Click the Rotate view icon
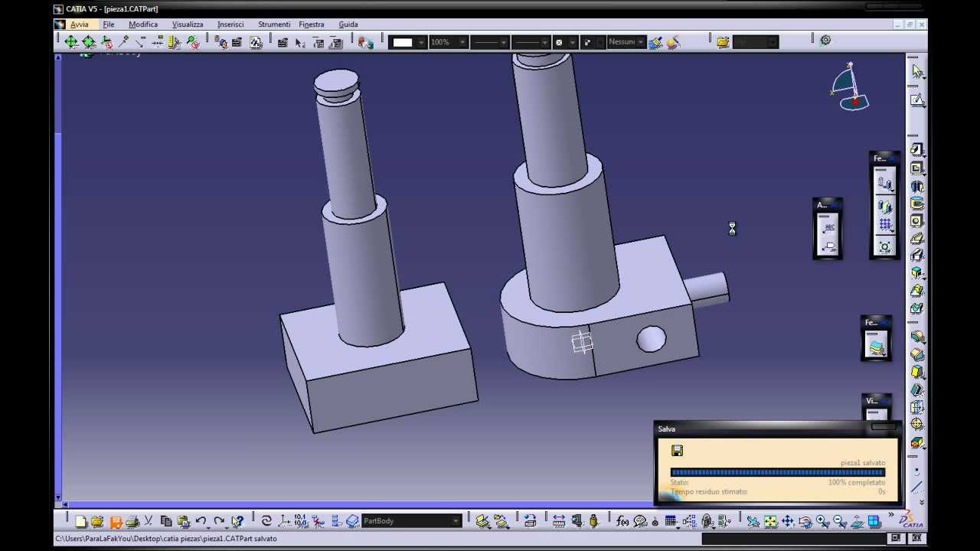The height and width of the screenshot is (551, 980). [805, 521]
